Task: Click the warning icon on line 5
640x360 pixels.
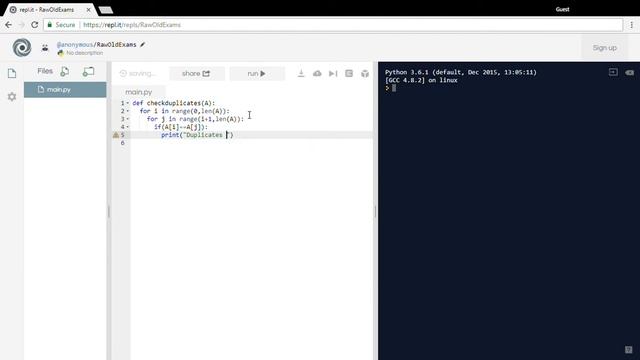Action: [x=116, y=135]
